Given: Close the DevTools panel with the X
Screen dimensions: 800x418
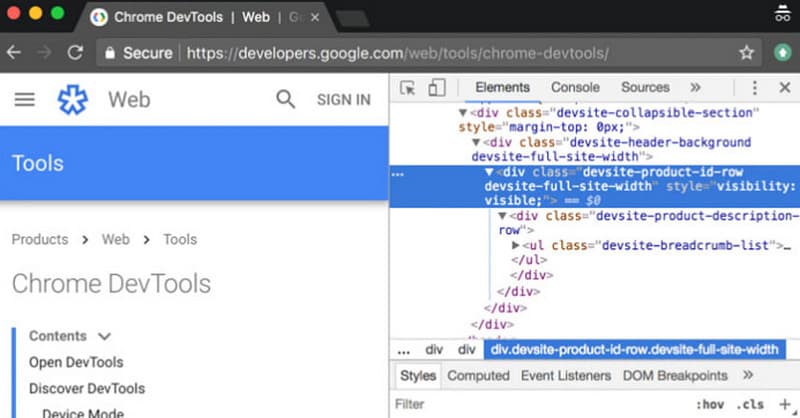Looking at the screenshot, I should (x=785, y=87).
